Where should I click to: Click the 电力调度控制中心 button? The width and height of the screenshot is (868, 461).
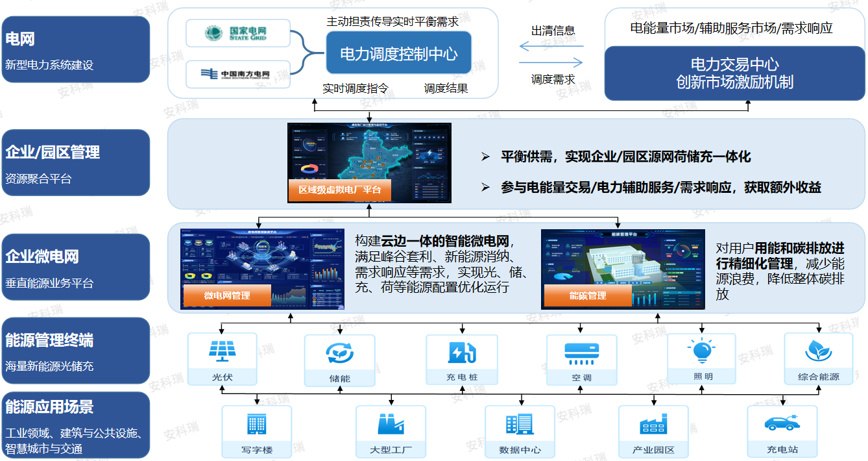pos(398,54)
